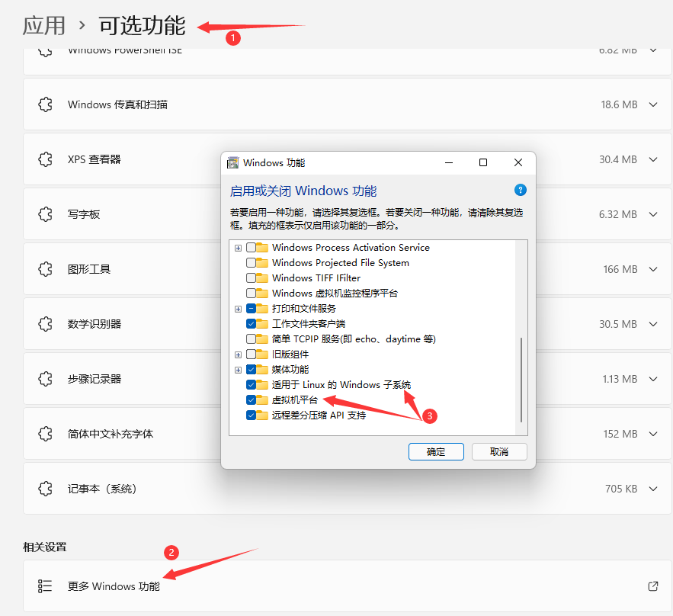Expand the 旧版组件 tree node
The image size is (673, 616).
click(x=238, y=355)
